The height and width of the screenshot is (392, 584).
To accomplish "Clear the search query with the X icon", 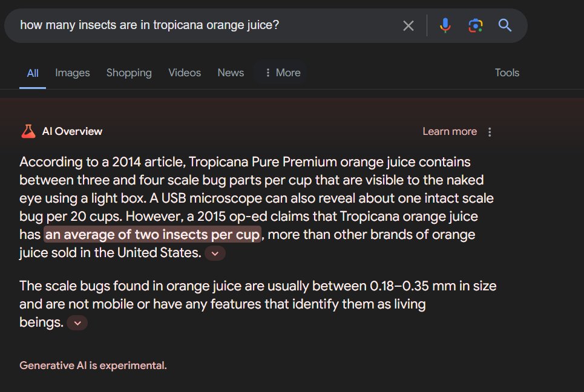I will [x=408, y=25].
